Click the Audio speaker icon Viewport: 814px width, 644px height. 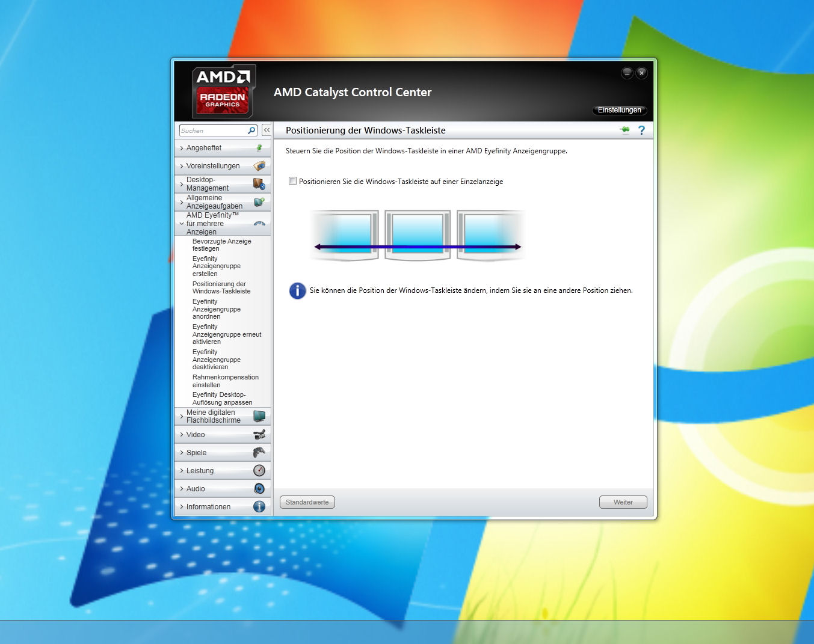coord(259,488)
